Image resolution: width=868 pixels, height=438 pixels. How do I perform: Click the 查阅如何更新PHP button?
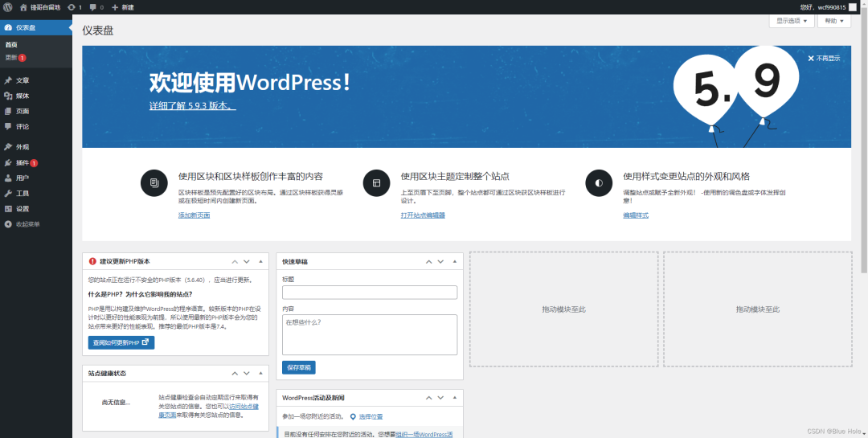click(x=121, y=343)
